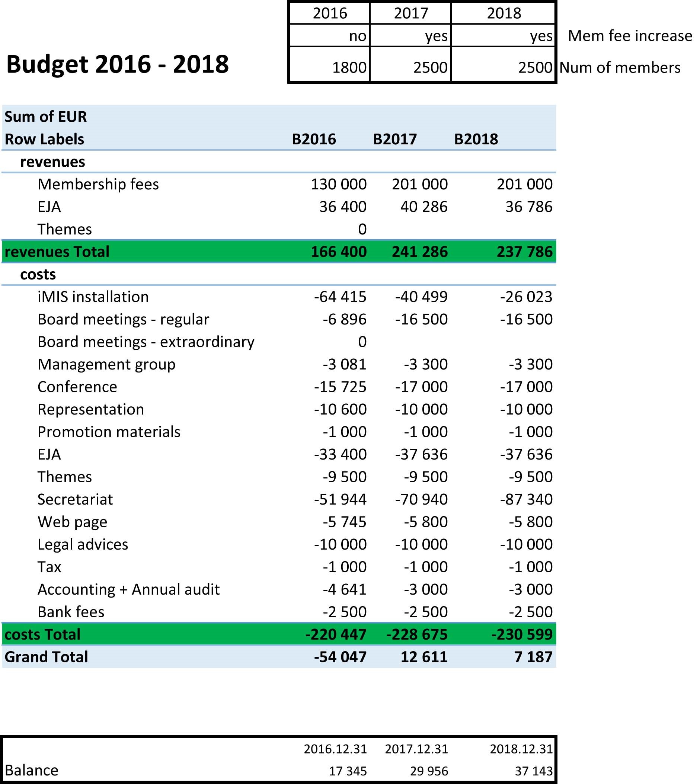The width and height of the screenshot is (700, 784).
Task: Click the 'Secretariat' row label
Action: click(75, 499)
